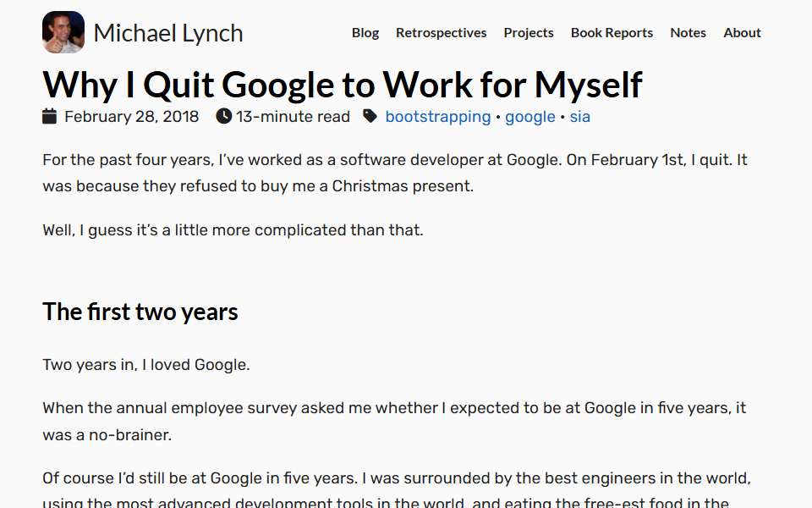This screenshot has height=508, width=812.
Task: Open the Notes nav link
Action: click(688, 33)
